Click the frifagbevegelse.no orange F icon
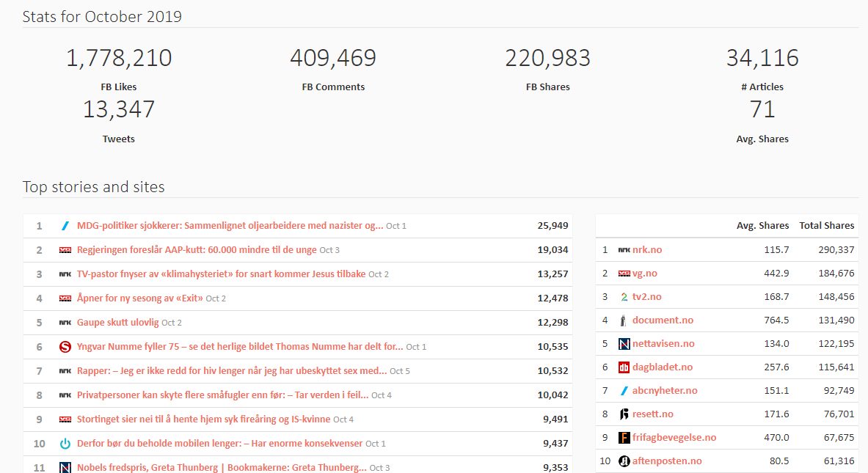 (x=624, y=438)
